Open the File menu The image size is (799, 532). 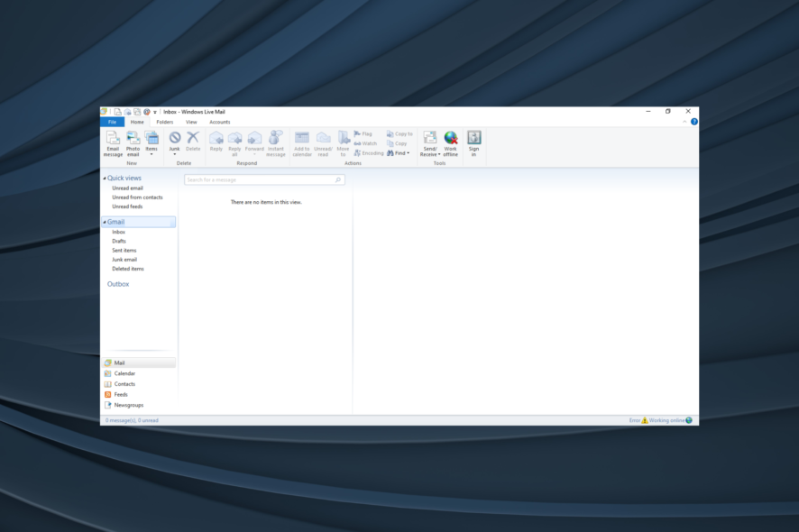112,122
